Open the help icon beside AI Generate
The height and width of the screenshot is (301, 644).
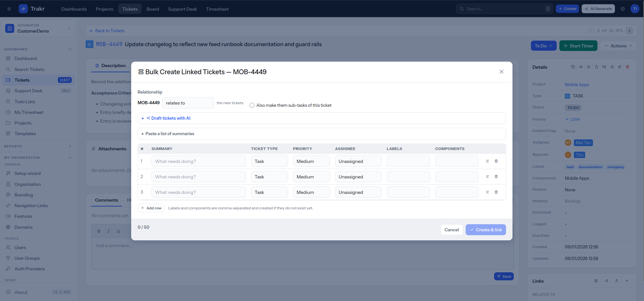(x=623, y=9)
